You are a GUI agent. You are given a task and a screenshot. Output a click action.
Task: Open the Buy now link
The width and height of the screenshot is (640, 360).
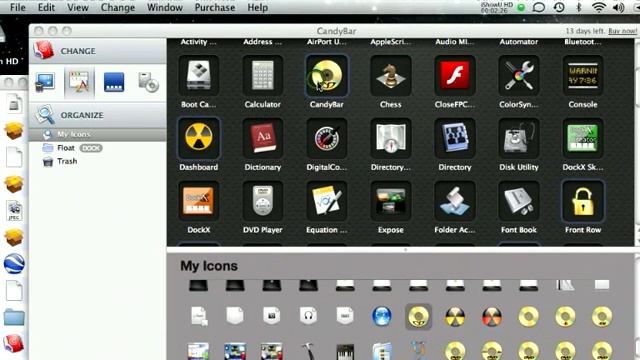tap(622, 31)
